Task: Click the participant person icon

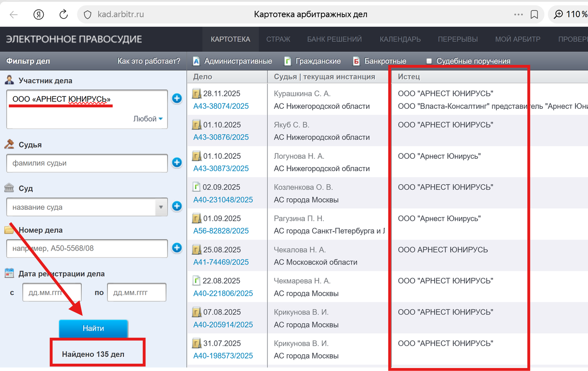Action: 9,80
